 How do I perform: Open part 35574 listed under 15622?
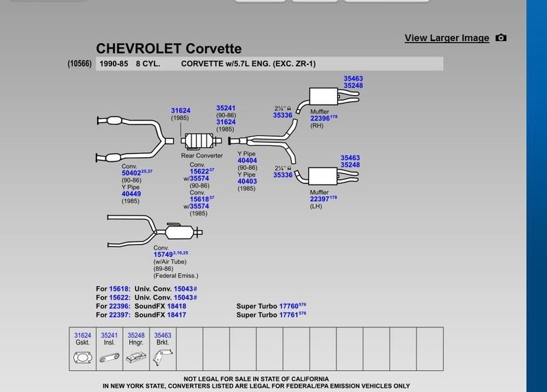(199, 179)
